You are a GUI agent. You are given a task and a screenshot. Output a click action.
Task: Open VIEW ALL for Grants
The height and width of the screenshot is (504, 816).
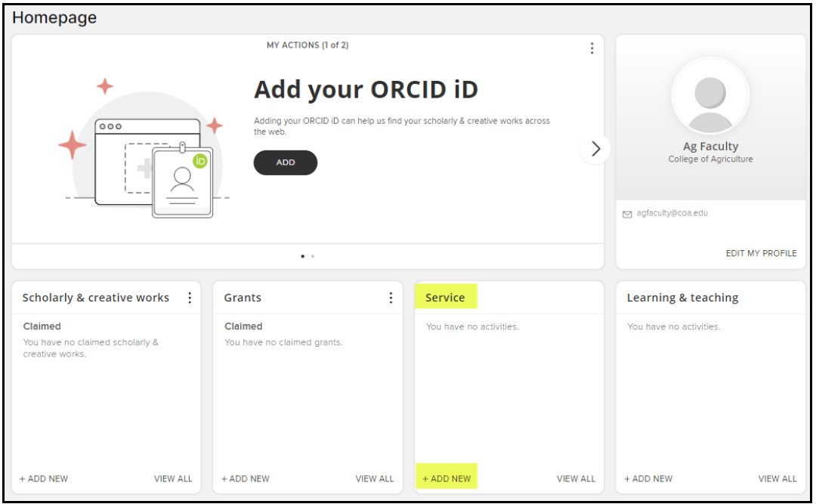click(376, 478)
